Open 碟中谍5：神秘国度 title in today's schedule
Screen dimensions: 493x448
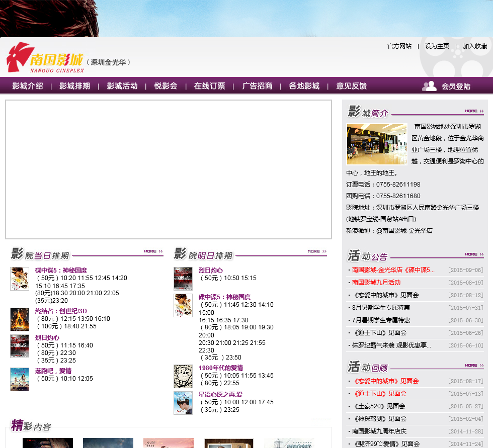(x=61, y=270)
